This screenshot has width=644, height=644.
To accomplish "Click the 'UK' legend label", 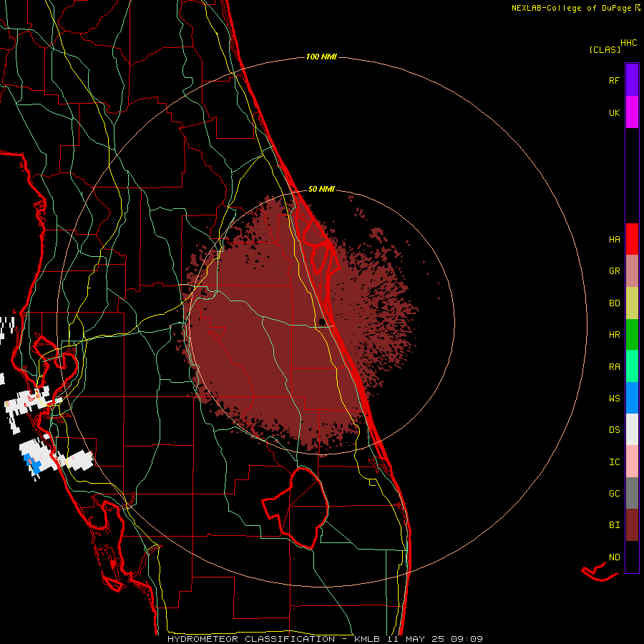I will [614, 112].
